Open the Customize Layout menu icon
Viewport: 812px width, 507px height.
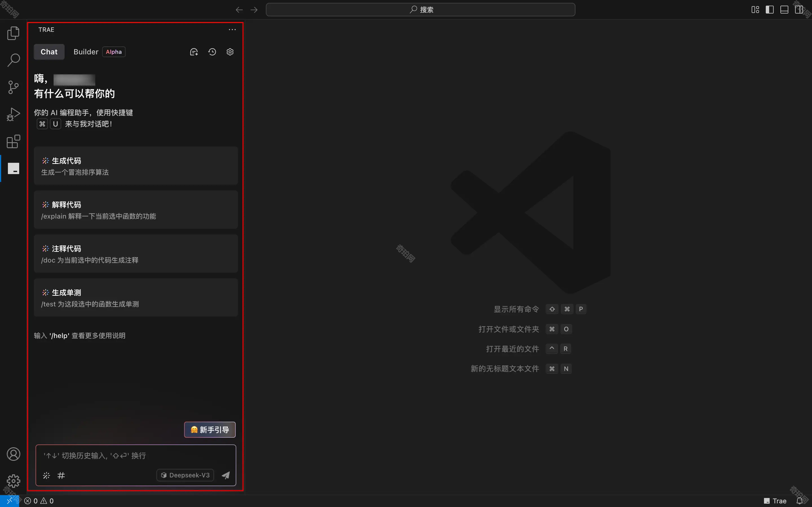755,10
